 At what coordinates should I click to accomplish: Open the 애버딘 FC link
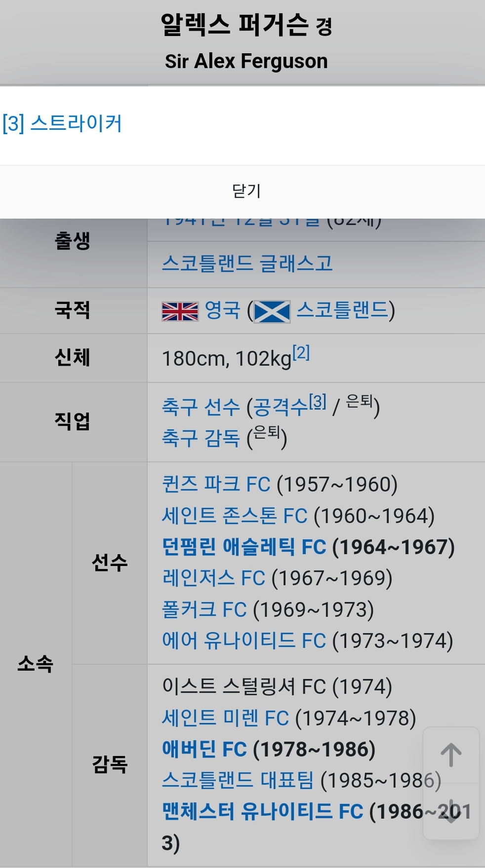[204, 749]
